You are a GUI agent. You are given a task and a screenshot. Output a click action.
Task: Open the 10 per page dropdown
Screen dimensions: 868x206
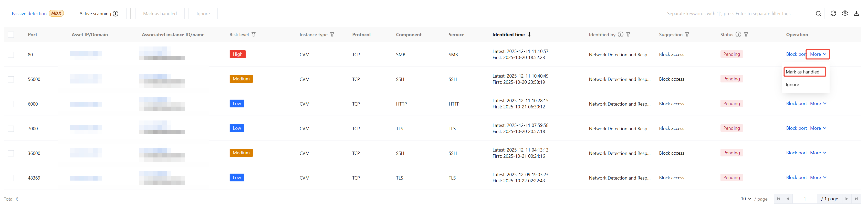tap(746, 199)
